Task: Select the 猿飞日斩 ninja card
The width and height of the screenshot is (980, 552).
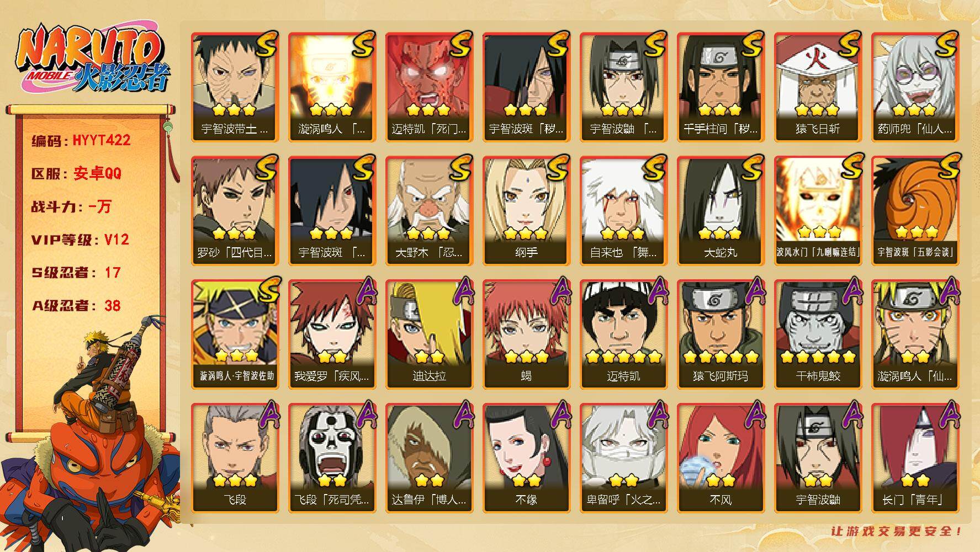Action: coord(818,87)
